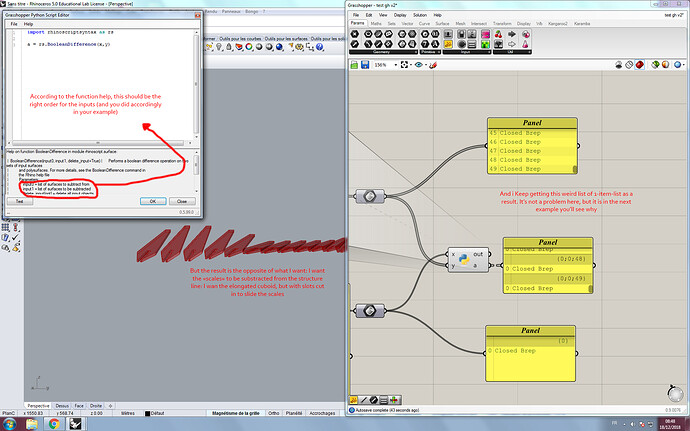The width and height of the screenshot is (690, 431).
Task: Open preview mesh quality blue sphere dropdown
Action: pyautogui.click(x=678, y=65)
